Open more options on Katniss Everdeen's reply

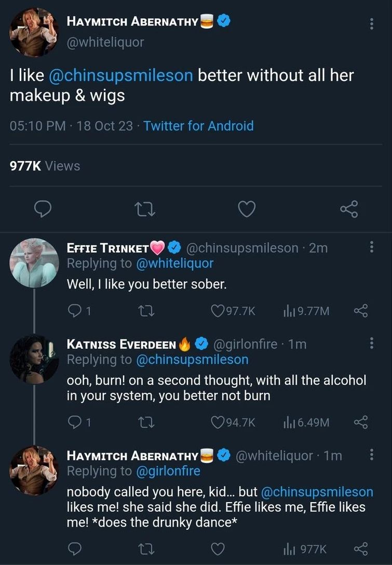point(371,343)
